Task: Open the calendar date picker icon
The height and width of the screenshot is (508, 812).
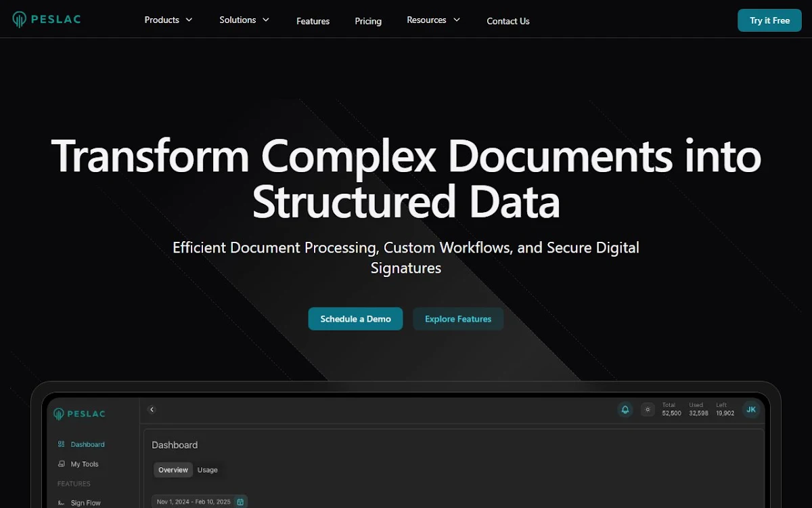Action: click(240, 502)
